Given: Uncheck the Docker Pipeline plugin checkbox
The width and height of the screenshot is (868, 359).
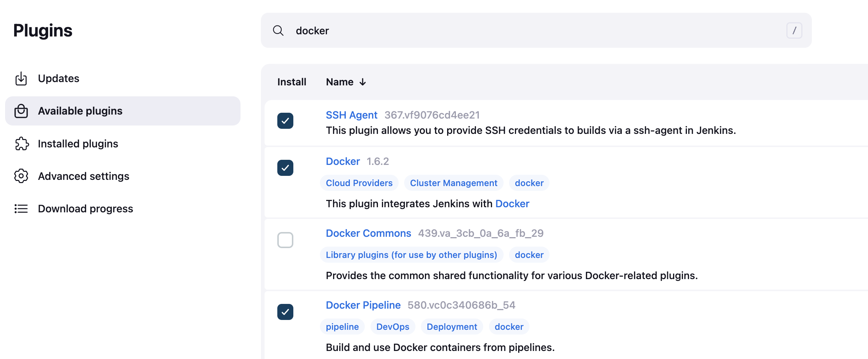Looking at the screenshot, I should [x=285, y=312].
